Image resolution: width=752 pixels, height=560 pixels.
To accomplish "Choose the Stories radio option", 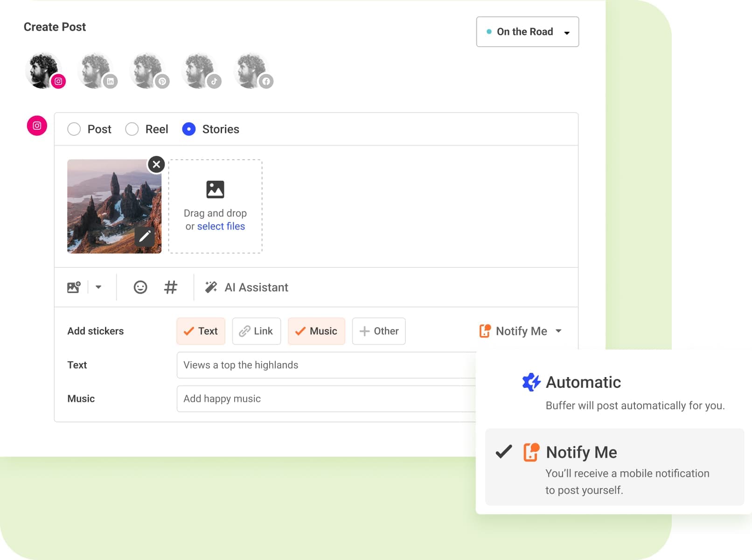I will tap(189, 129).
